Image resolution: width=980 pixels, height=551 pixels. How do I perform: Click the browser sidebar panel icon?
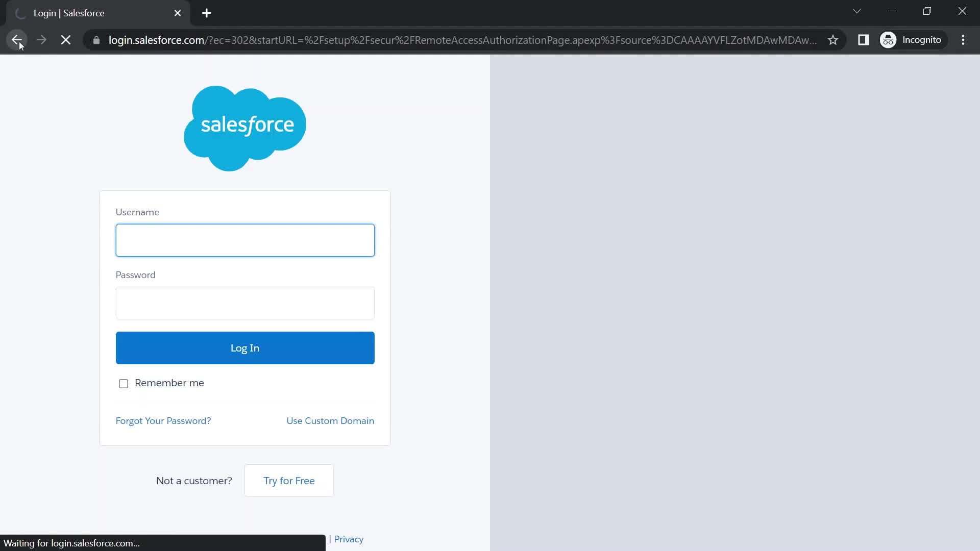pyautogui.click(x=864, y=40)
